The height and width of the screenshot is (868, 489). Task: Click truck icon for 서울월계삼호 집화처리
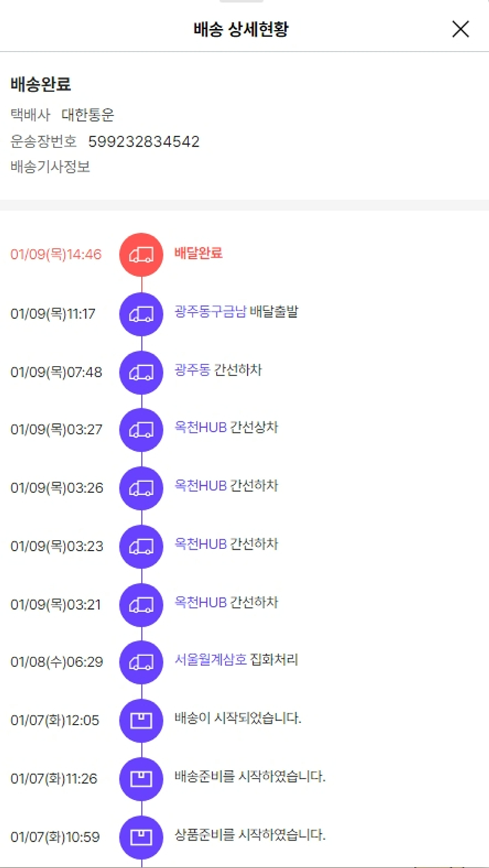(141, 663)
